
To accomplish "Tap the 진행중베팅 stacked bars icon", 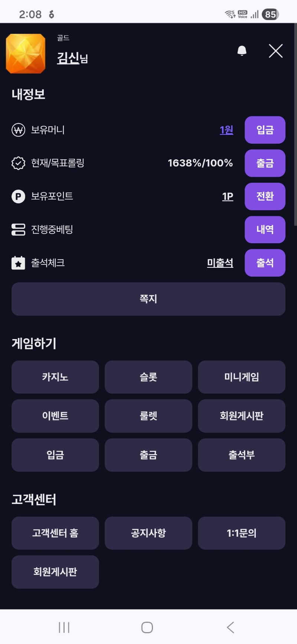I will tap(18, 230).
